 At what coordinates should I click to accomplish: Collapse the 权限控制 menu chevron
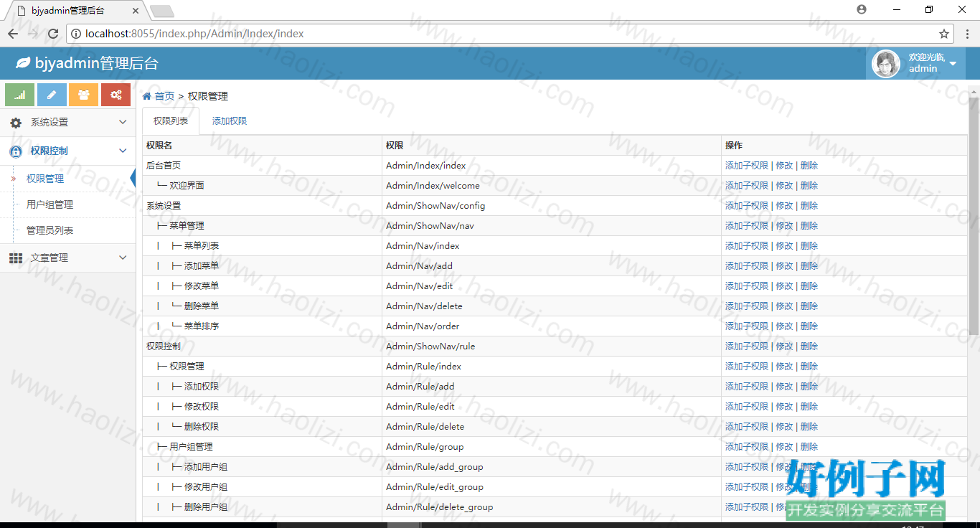click(x=123, y=151)
